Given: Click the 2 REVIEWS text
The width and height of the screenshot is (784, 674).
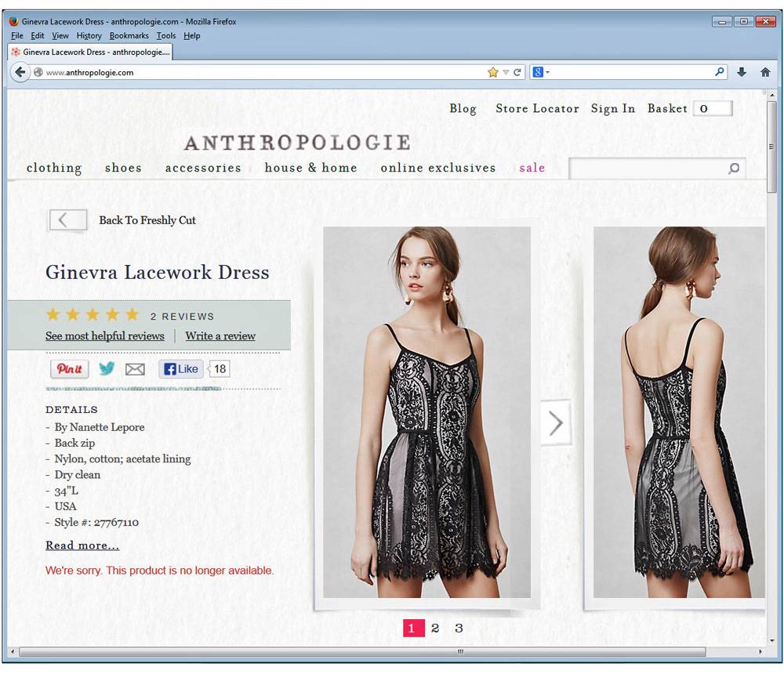Looking at the screenshot, I should pos(182,317).
